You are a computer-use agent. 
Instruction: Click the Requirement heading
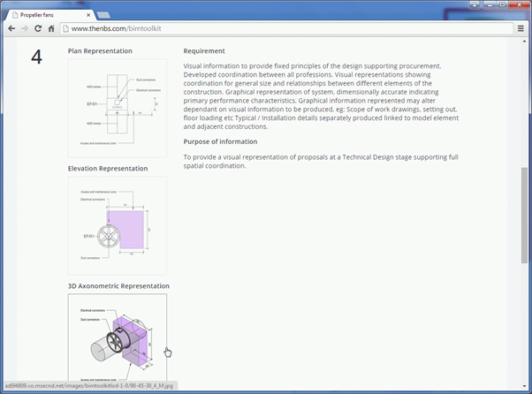click(204, 51)
